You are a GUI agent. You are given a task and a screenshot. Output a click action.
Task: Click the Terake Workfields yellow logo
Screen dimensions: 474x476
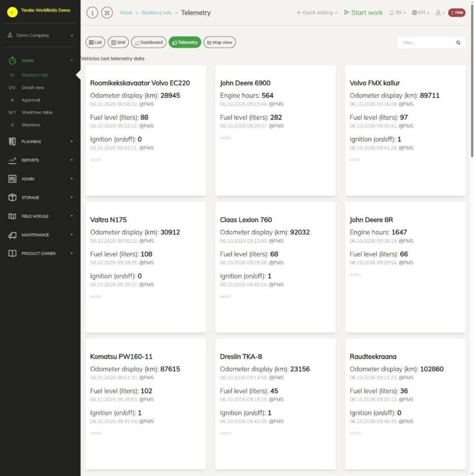12,12
